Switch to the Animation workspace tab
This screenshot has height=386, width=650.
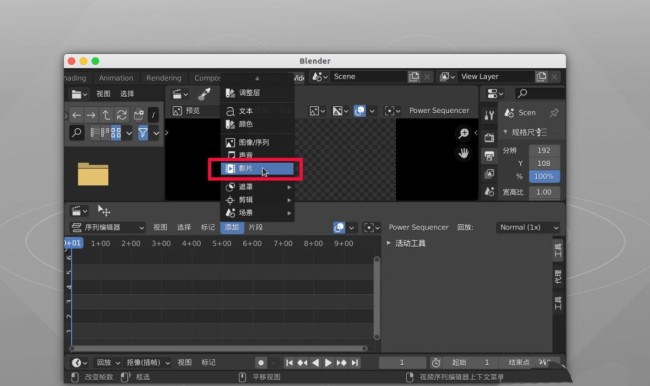tap(116, 78)
